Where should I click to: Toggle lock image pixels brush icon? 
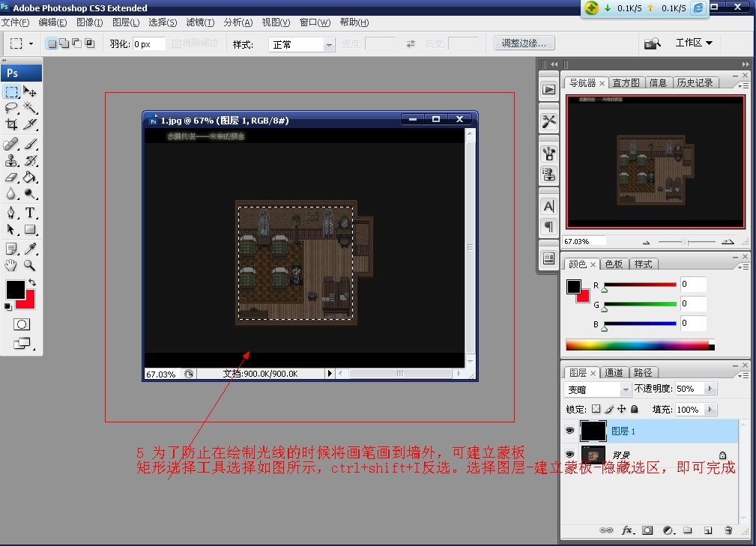609,409
